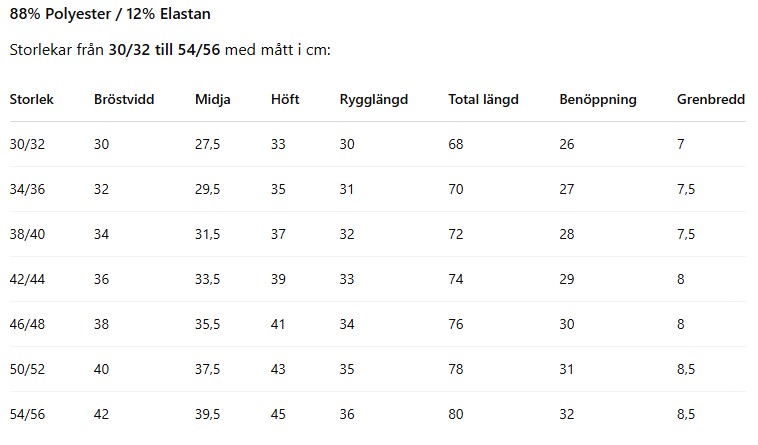Select the 46/48 size row label
This screenshot has height=445, width=758.
tap(28, 324)
